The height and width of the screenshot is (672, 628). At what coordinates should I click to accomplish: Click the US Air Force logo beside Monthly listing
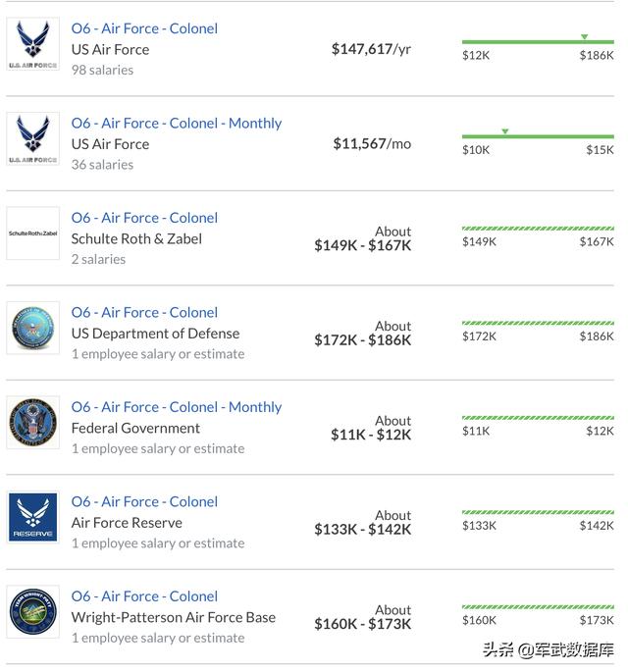(x=33, y=139)
